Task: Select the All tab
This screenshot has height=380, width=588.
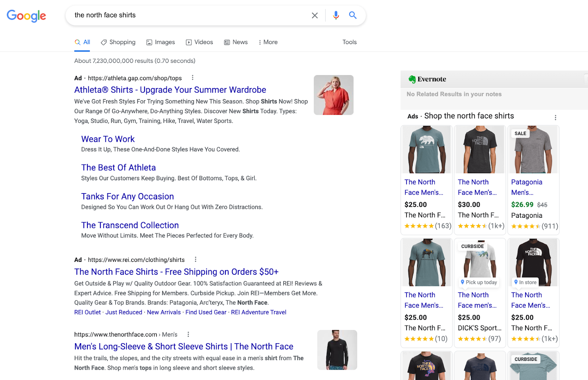Action: coord(82,42)
